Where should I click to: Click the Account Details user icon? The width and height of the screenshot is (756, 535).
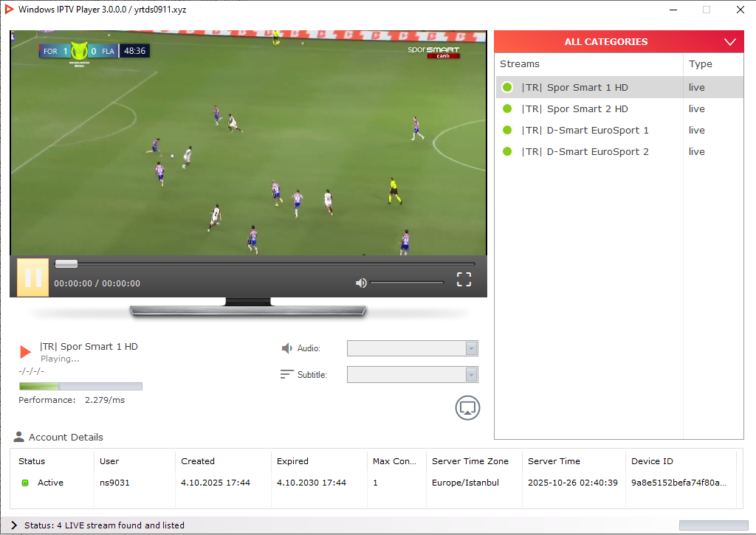[19, 437]
